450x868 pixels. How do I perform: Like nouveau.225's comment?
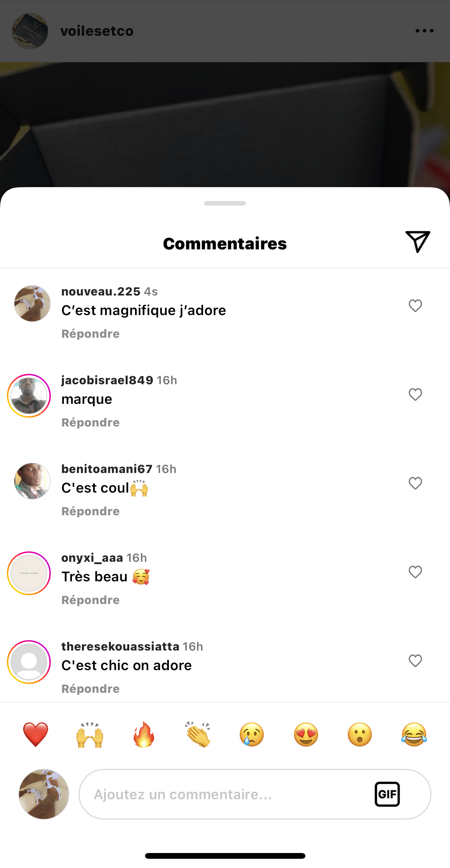pos(415,306)
